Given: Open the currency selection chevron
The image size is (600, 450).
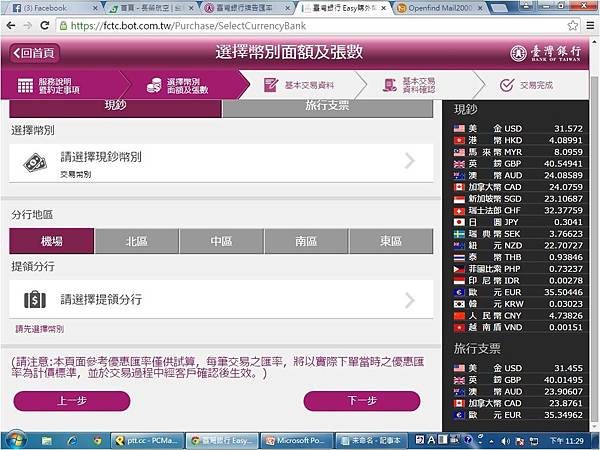Looking at the screenshot, I should [x=409, y=161].
